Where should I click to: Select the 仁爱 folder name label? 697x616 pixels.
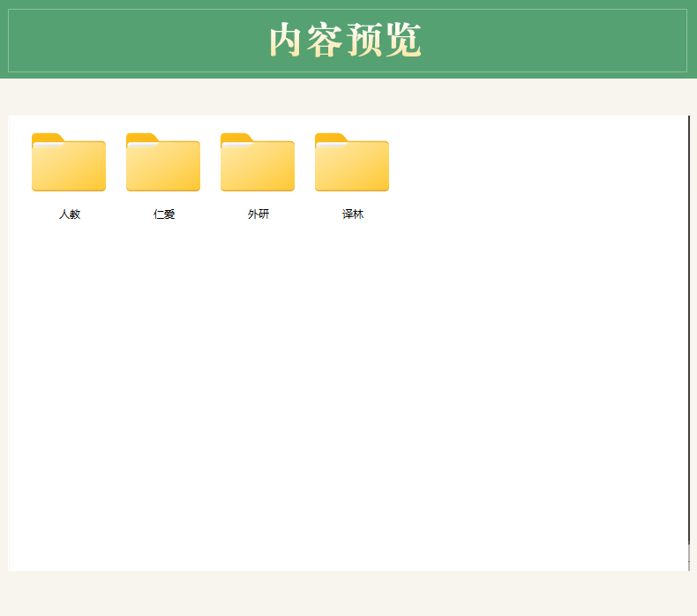[x=164, y=214]
